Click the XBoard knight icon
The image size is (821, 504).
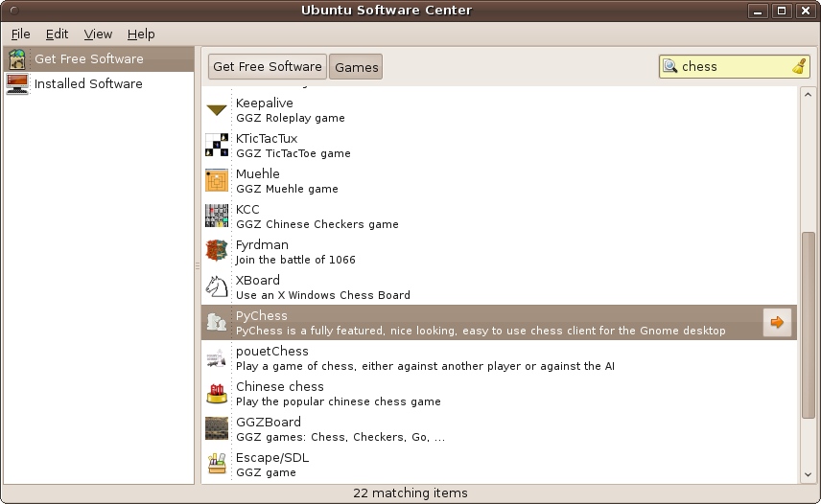(216, 286)
